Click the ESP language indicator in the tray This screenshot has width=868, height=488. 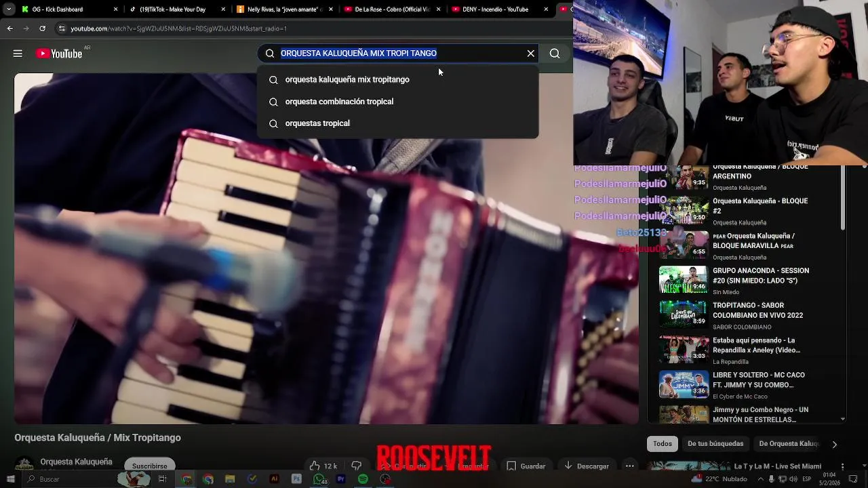coord(806,479)
